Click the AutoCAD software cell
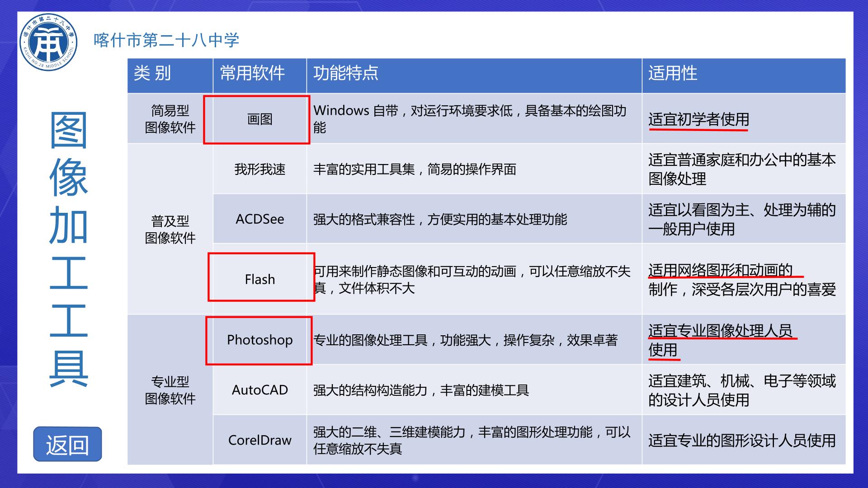The image size is (868, 488). point(260,390)
